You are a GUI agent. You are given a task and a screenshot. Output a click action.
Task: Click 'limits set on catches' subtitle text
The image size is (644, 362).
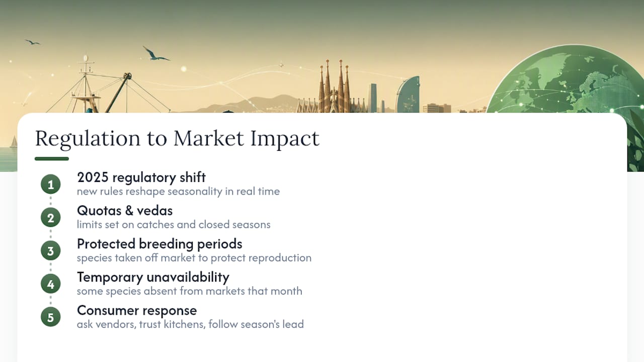(174, 225)
